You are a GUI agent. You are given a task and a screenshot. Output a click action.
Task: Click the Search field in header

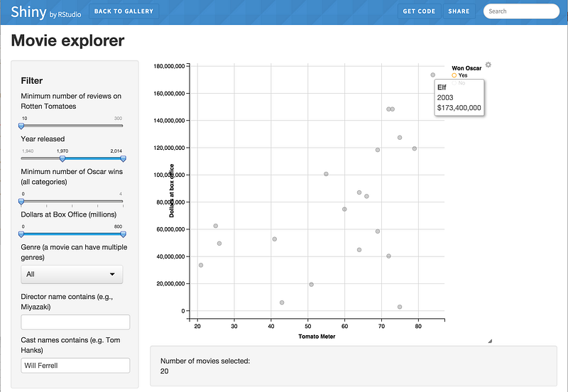click(x=521, y=11)
